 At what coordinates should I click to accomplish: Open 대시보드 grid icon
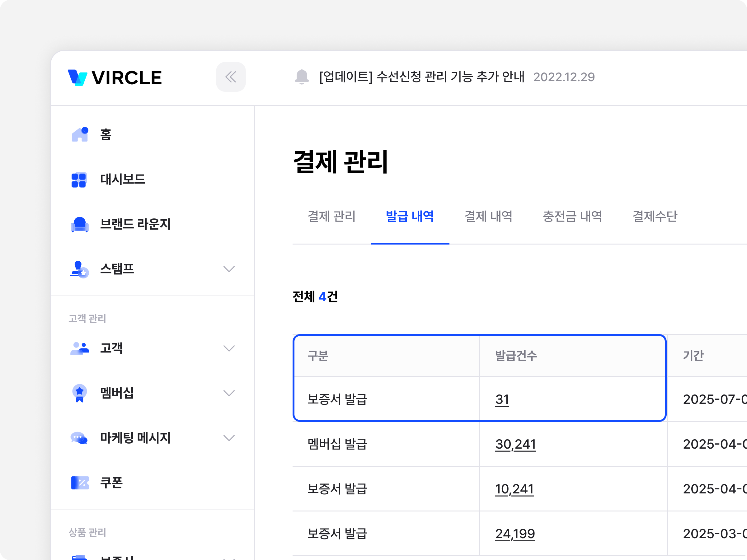coord(79,180)
